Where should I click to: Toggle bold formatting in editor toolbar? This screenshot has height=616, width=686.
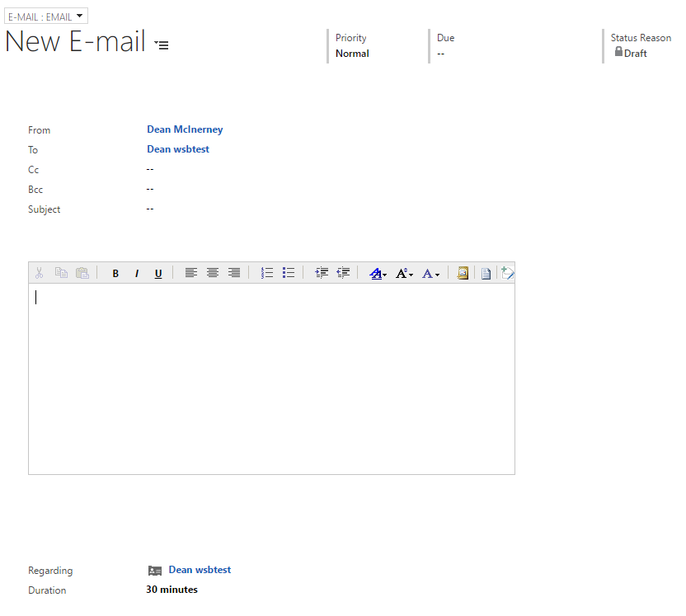pyautogui.click(x=115, y=274)
